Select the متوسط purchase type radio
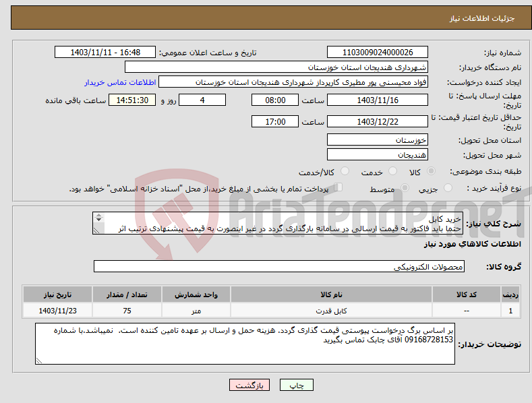532x403 pixels. (405, 187)
